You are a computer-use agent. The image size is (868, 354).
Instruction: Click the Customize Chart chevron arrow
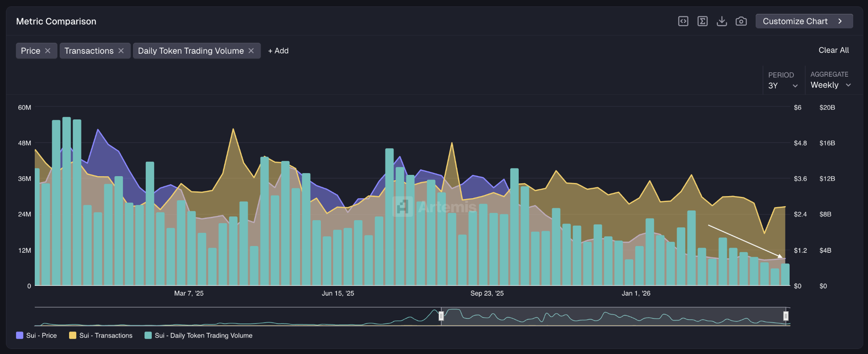pyautogui.click(x=840, y=21)
